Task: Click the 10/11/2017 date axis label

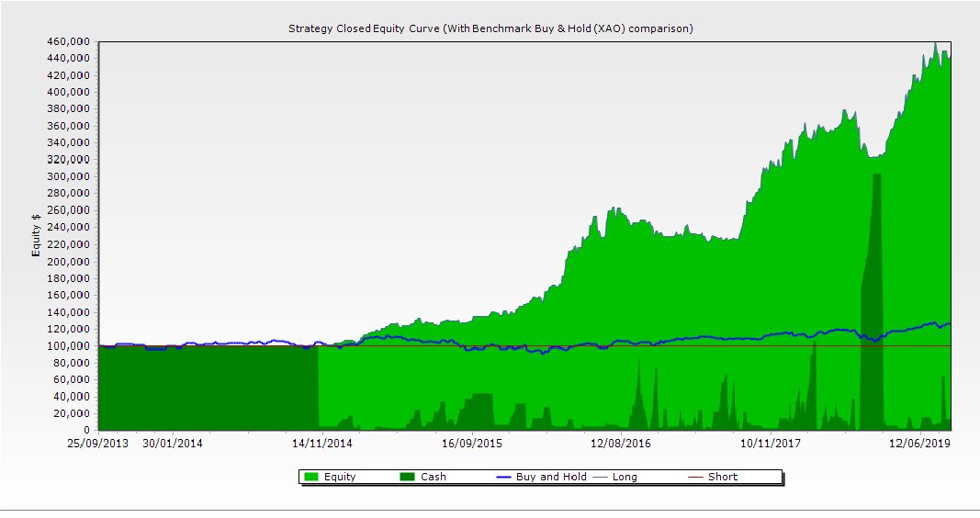Action: click(771, 444)
